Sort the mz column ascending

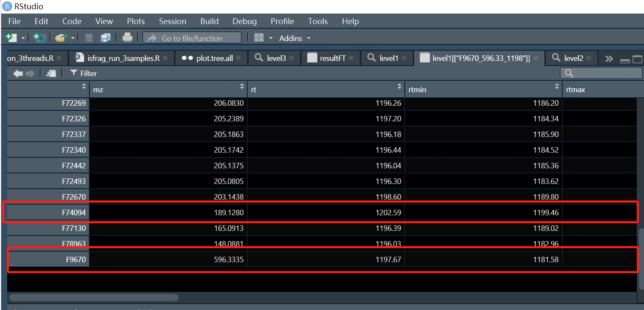click(241, 86)
